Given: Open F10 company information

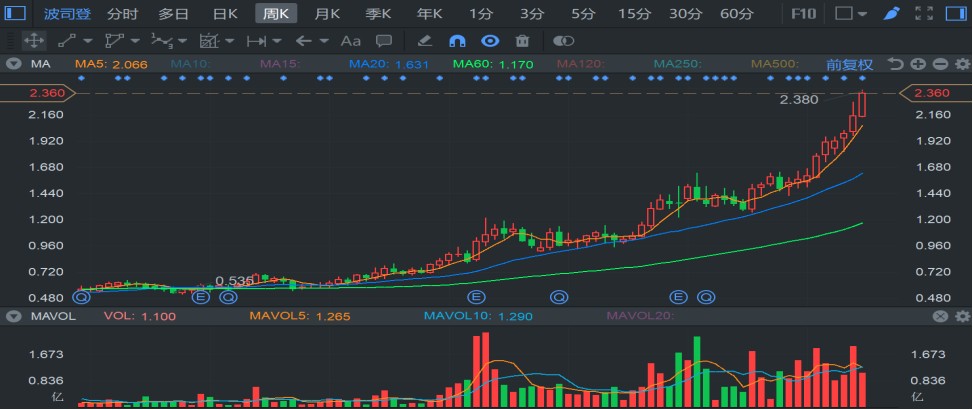Looking at the screenshot, I should click(x=804, y=13).
